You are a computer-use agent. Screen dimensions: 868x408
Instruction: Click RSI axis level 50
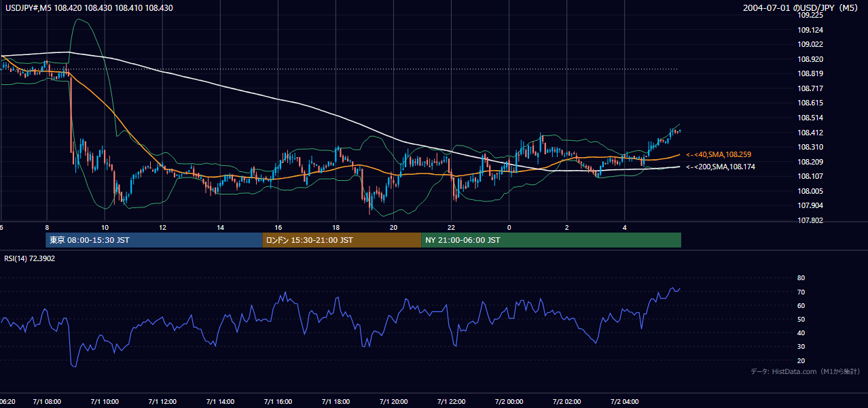pos(801,319)
